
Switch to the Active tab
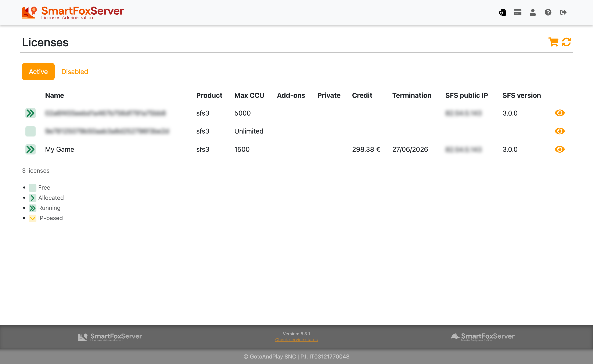pyautogui.click(x=38, y=72)
